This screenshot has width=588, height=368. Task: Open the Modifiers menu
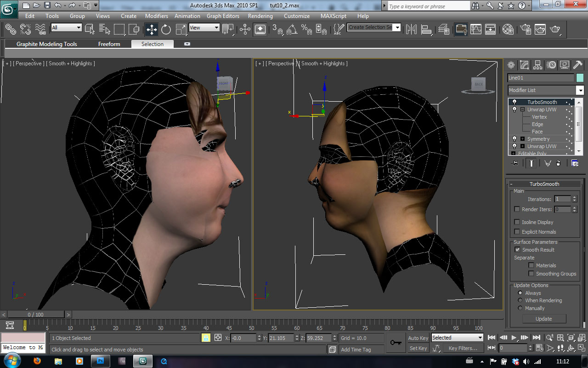tap(156, 16)
